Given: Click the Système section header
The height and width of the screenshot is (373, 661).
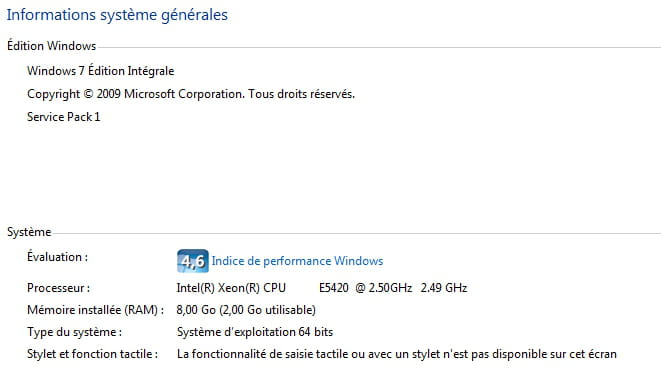Looking at the screenshot, I should (29, 232).
